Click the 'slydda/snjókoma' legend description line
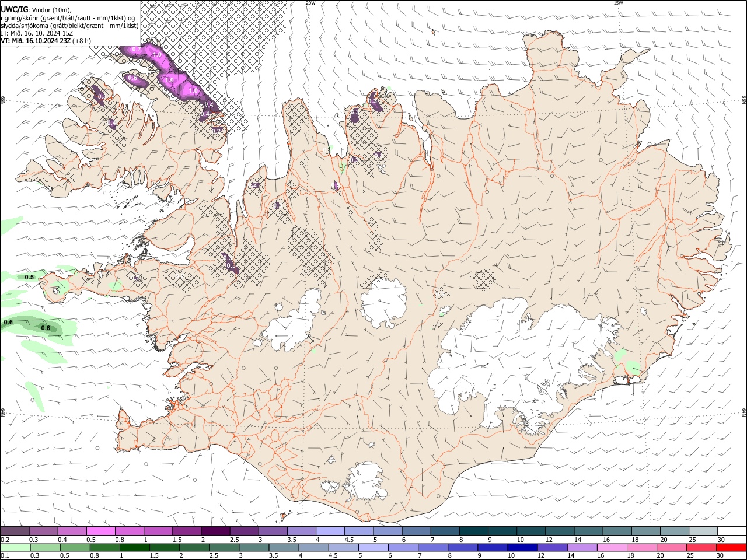The width and height of the screenshot is (747, 560). [70, 25]
